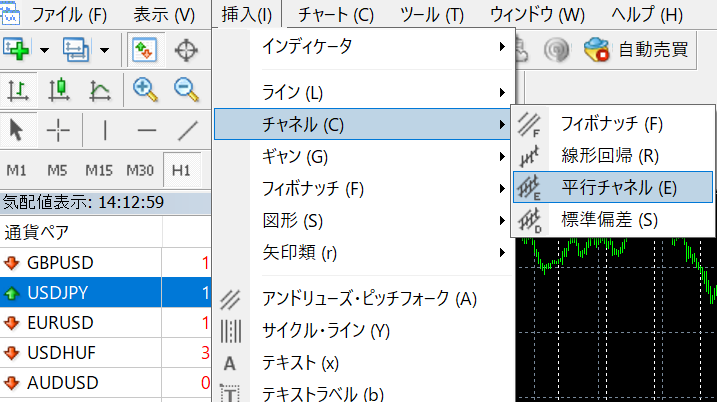
Task: Select GBPUSD row in Market Watch
Action: 105,263
